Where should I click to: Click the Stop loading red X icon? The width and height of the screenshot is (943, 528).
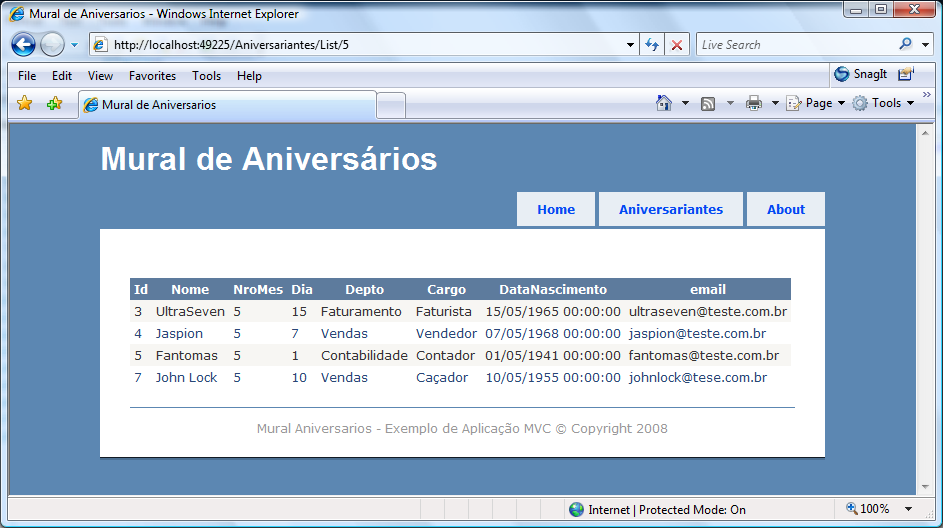(677, 45)
